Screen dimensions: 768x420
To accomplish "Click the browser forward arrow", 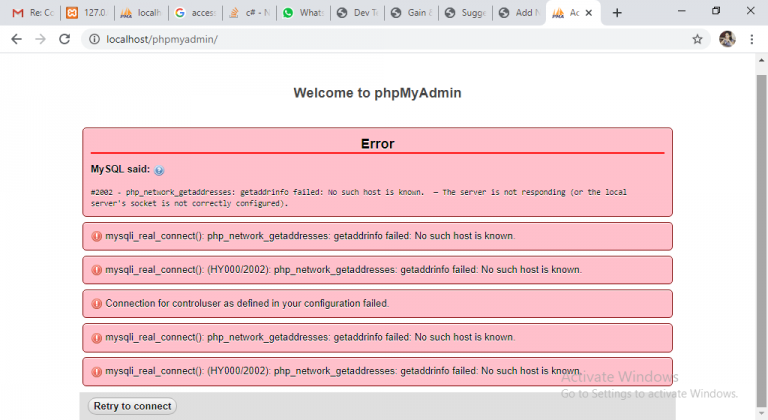I will pos(40,39).
